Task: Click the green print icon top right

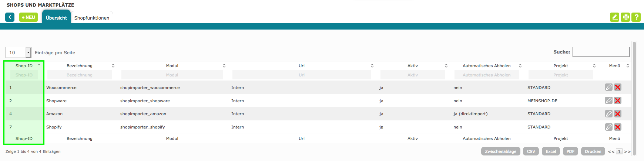Action: click(x=625, y=17)
